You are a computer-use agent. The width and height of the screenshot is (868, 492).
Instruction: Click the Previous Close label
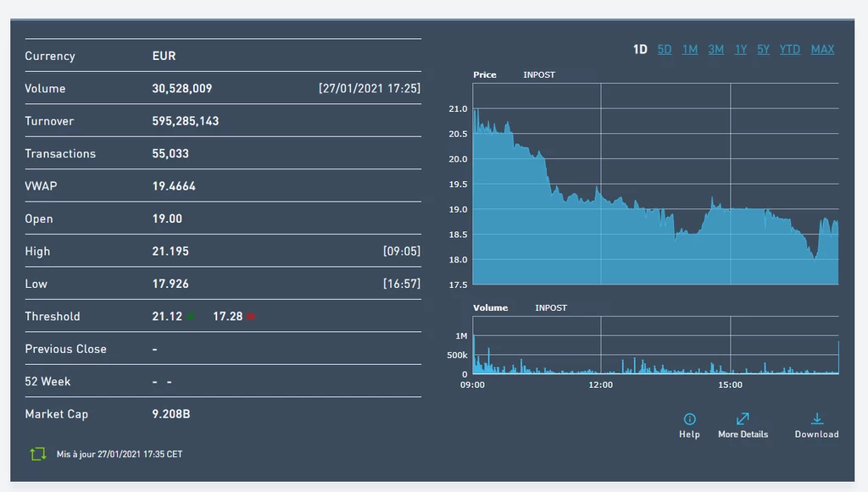(66, 349)
